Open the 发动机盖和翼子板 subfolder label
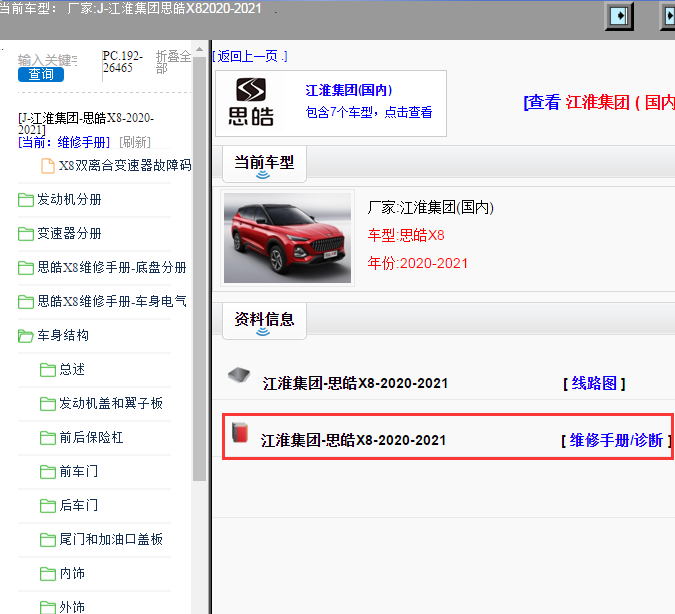The height and width of the screenshot is (614, 675). point(111,403)
